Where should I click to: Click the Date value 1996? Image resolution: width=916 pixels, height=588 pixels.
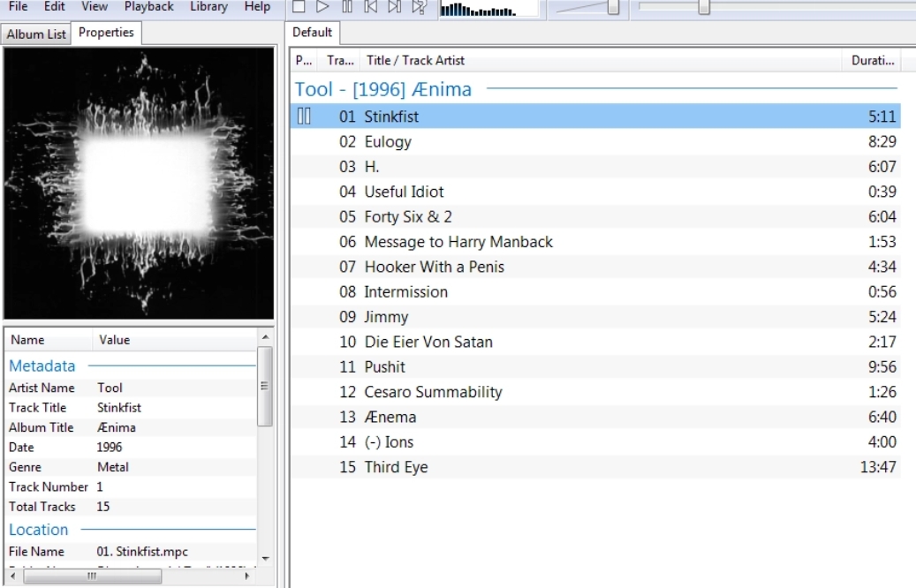tap(110, 448)
